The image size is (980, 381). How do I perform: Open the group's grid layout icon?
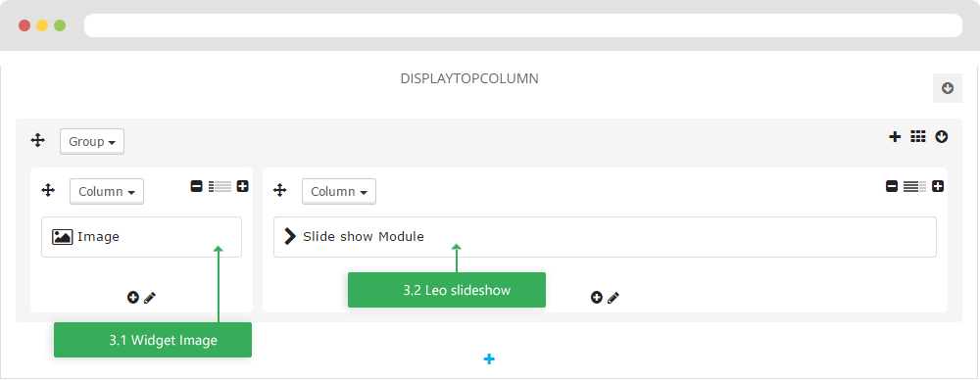[x=917, y=137]
